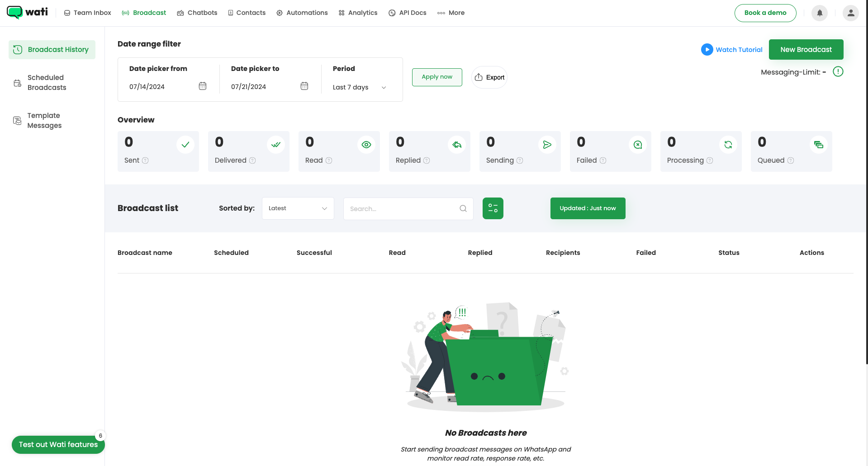868x466 pixels.
Task: Click the Export button
Action: point(489,77)
